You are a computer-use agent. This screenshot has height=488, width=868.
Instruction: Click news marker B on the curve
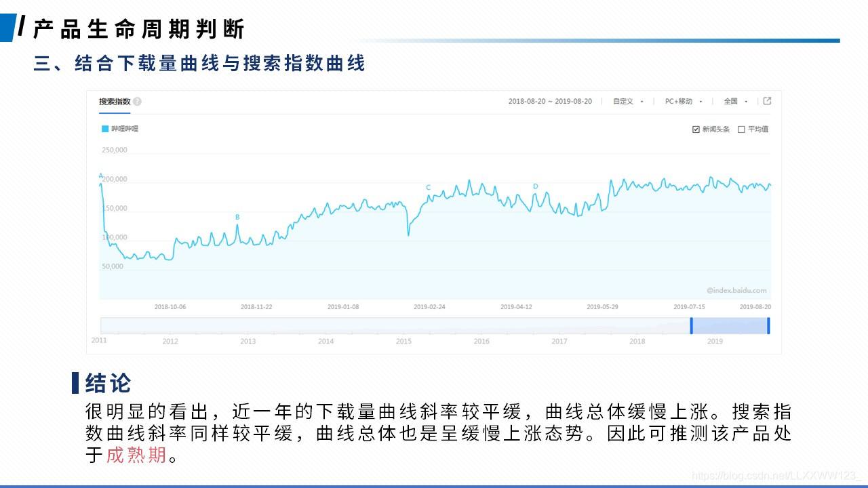point(237,217)
